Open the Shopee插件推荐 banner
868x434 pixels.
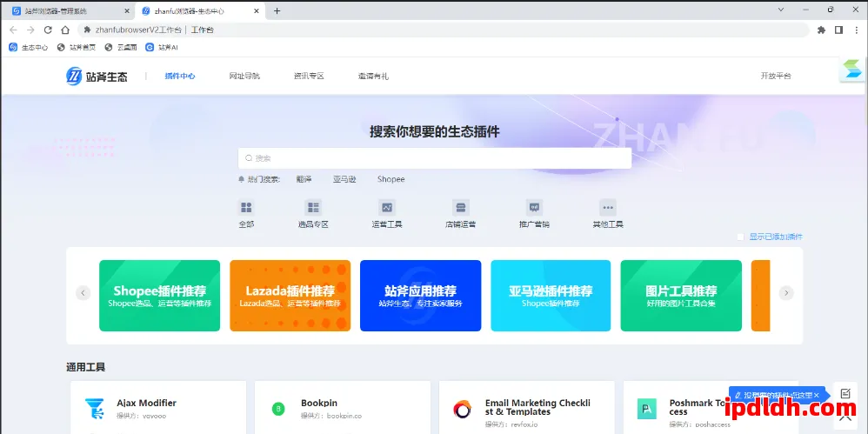click(x=159, y=296)
